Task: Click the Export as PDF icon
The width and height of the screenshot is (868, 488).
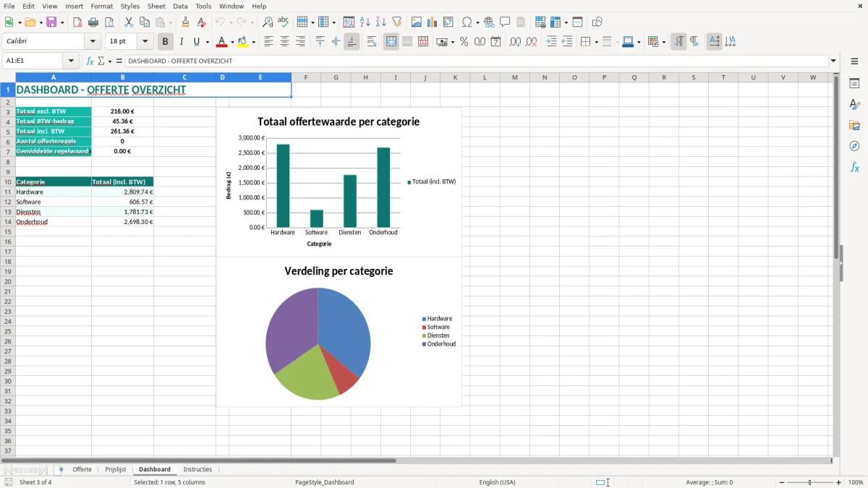Action: pyautogui.click(x=77, y=22)
